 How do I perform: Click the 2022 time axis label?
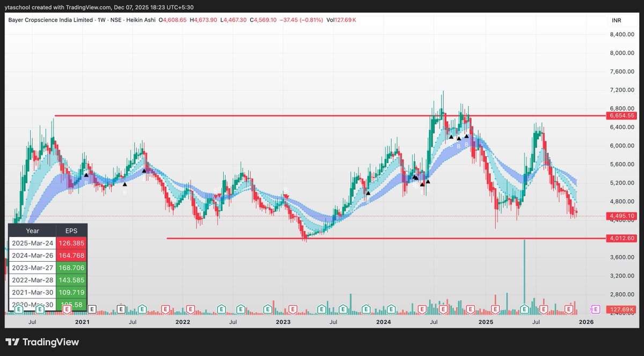(x=182, y=322)
